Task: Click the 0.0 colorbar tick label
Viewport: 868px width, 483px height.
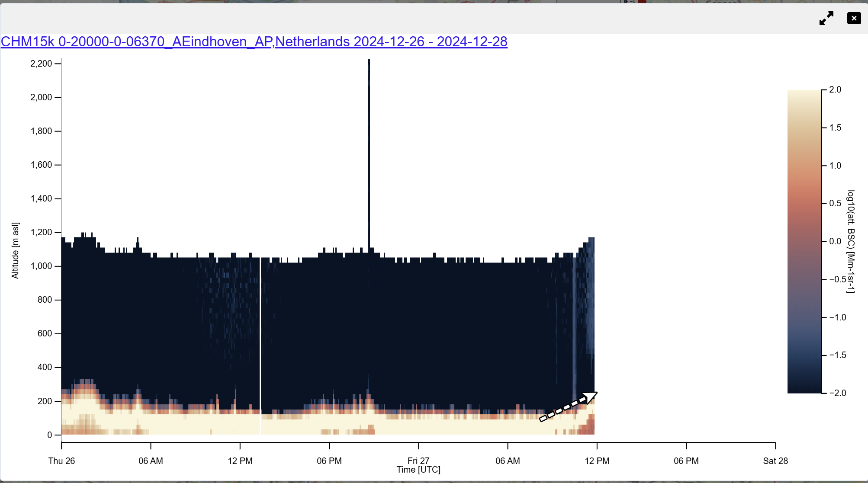Action: 835,241
